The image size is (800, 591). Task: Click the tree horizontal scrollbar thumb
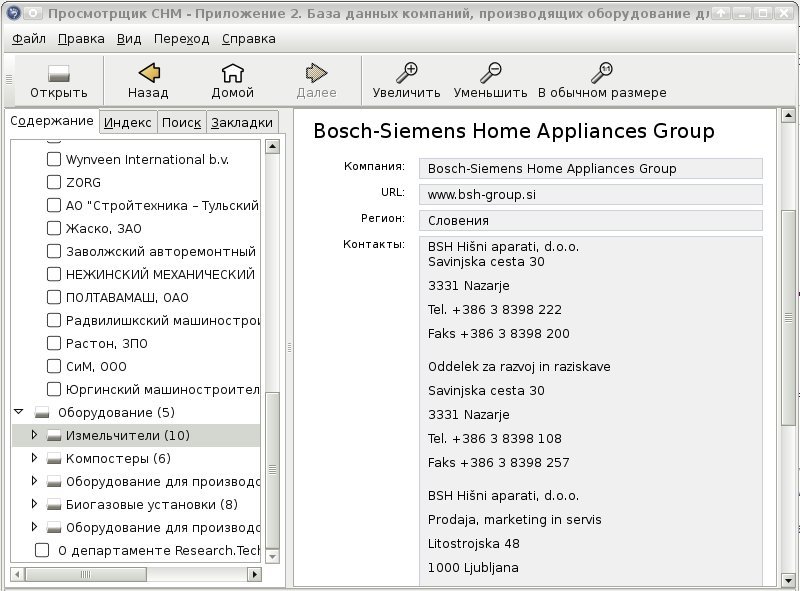(x=86, y=574)
